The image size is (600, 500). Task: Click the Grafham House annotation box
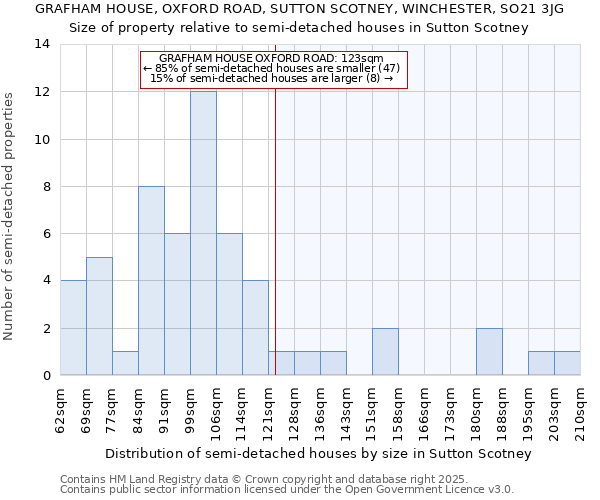coord(273,69)
